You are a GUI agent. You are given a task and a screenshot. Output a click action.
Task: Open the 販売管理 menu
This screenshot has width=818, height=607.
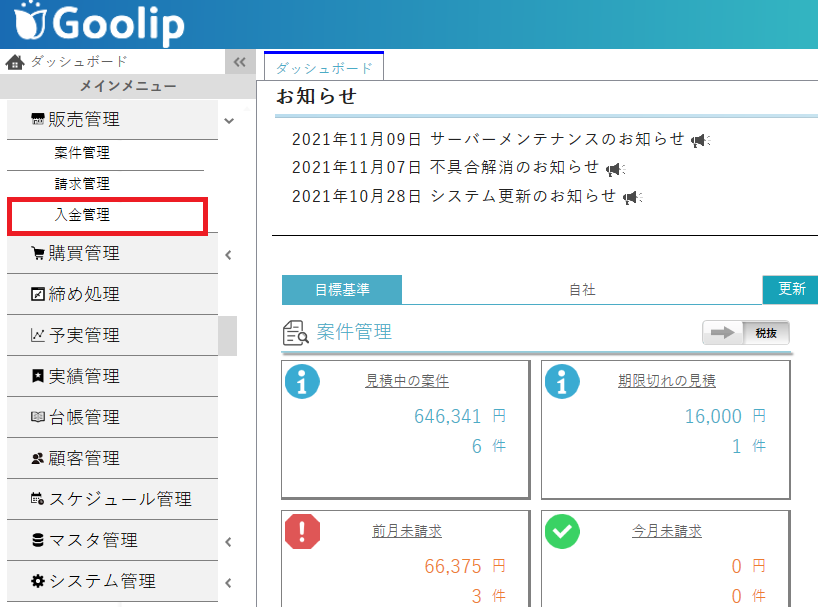(x=112, y=119)
